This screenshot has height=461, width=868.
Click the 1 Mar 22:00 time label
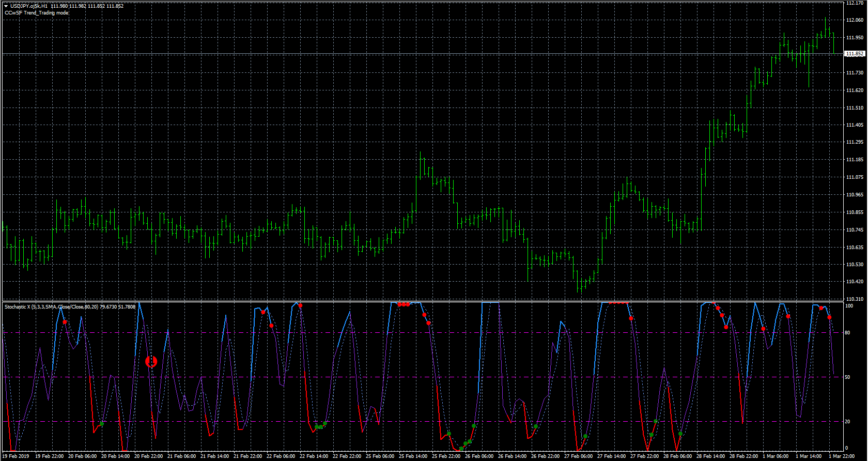(x=842, y=456)
